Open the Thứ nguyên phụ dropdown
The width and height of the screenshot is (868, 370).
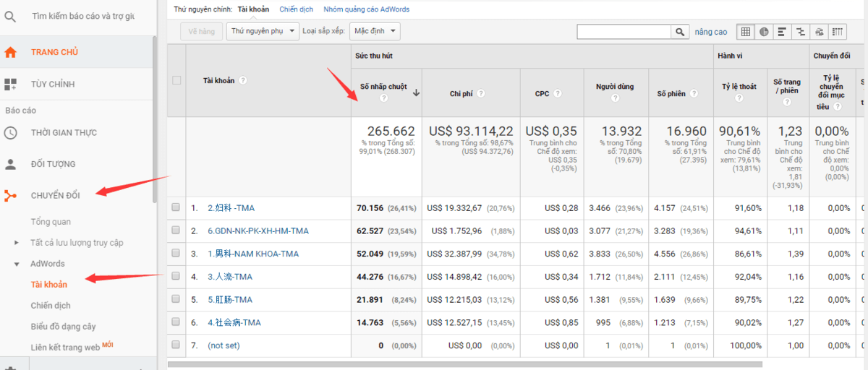263,31
